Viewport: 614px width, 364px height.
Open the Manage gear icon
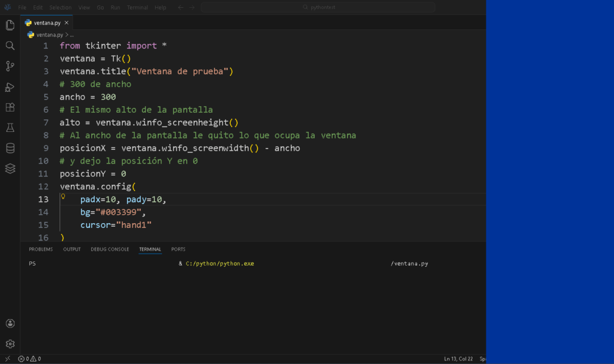coord(10,344)
